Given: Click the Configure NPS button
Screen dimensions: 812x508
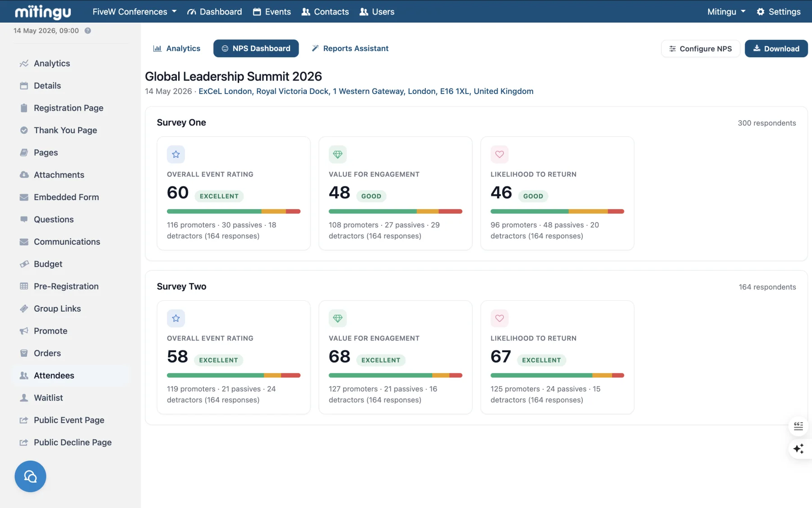Looking at the screenshot, I should [x=701, y=49].
